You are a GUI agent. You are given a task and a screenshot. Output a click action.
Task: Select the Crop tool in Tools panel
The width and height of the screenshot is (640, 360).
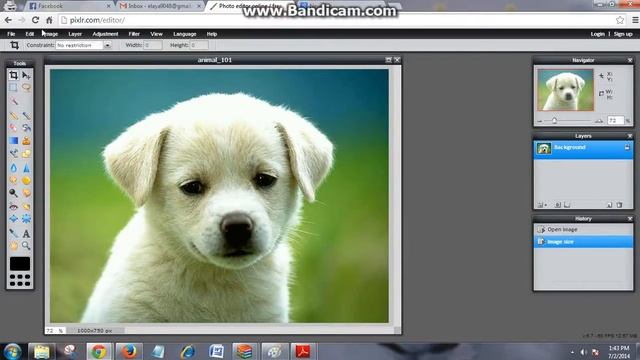13,75
